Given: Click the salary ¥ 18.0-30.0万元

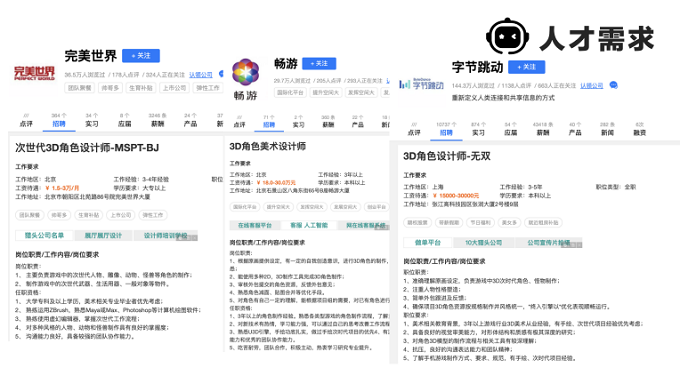Looking at the screenshot, I should click(276, 183).
